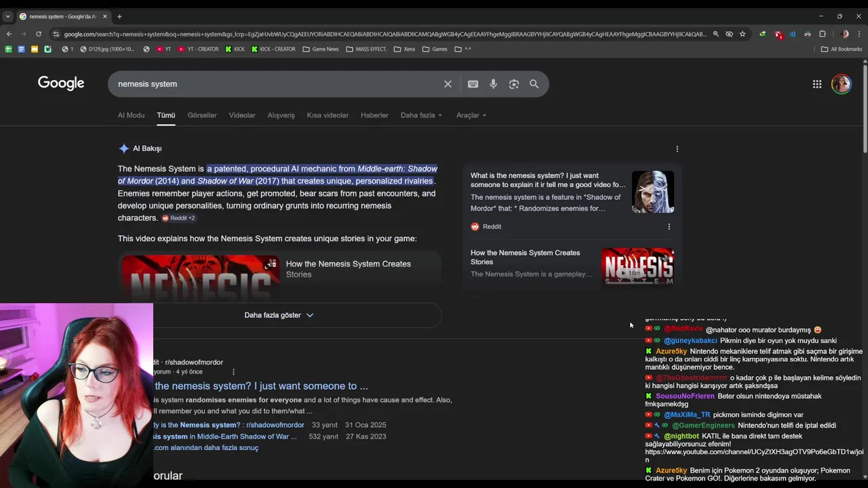Switch to the Videolar tab
Screen dimensions: 868x488
tap(242, 115)
